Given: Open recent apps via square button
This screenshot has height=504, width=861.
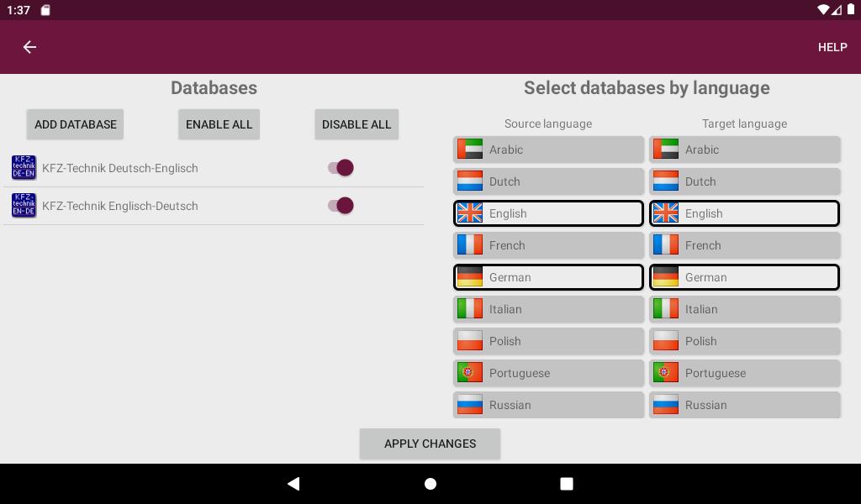Looking at the screenshot, I should click(x=566, y=484).
